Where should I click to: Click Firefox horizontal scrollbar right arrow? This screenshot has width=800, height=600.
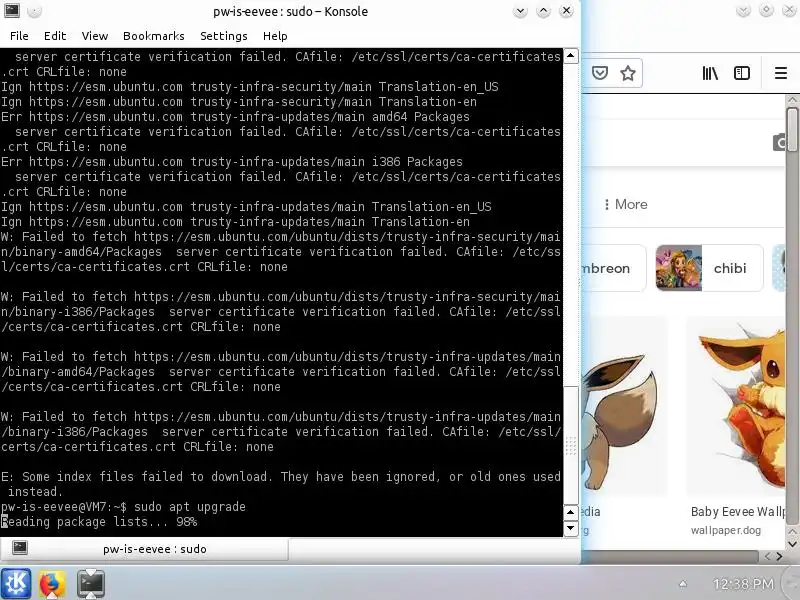[x=779, y=557]
